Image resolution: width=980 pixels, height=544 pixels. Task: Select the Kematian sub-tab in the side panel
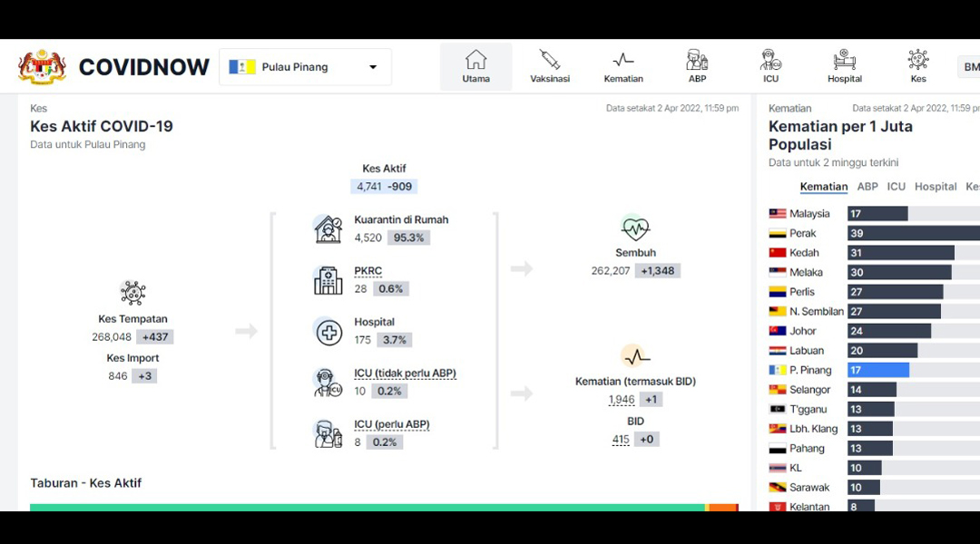(x=824, y=186)
